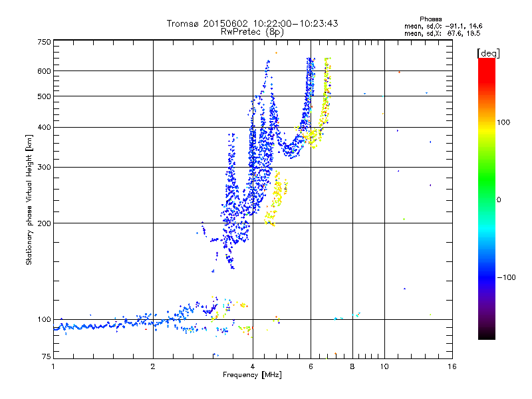Screen dimensions: 532x399
Task: Click the x-axis tick label "16"
Action: [x=452, y=366]
